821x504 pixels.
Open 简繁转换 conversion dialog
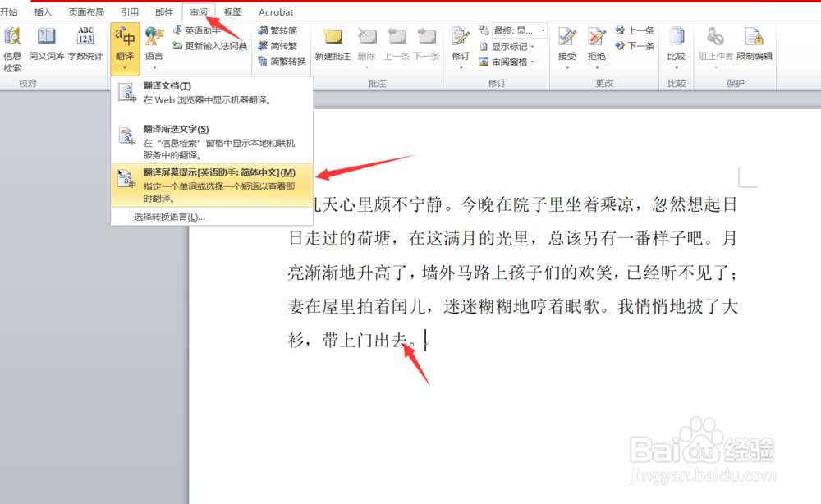(x=282, y=62)
